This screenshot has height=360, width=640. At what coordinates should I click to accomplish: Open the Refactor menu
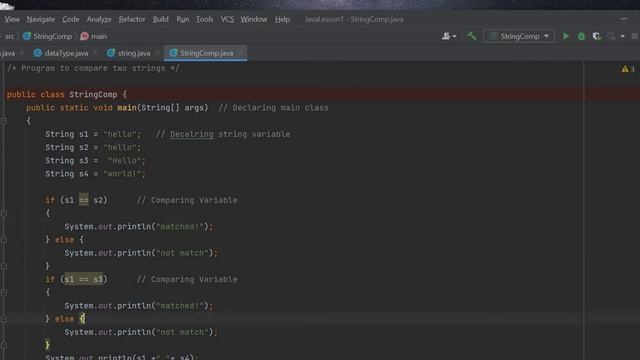(132, 19)
